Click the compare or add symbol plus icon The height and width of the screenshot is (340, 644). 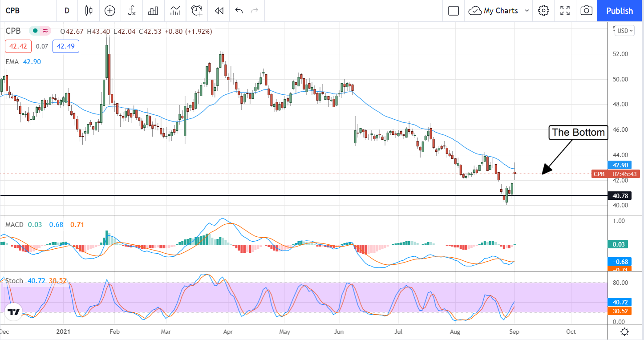pyautogui.click(x=109, y=11)
